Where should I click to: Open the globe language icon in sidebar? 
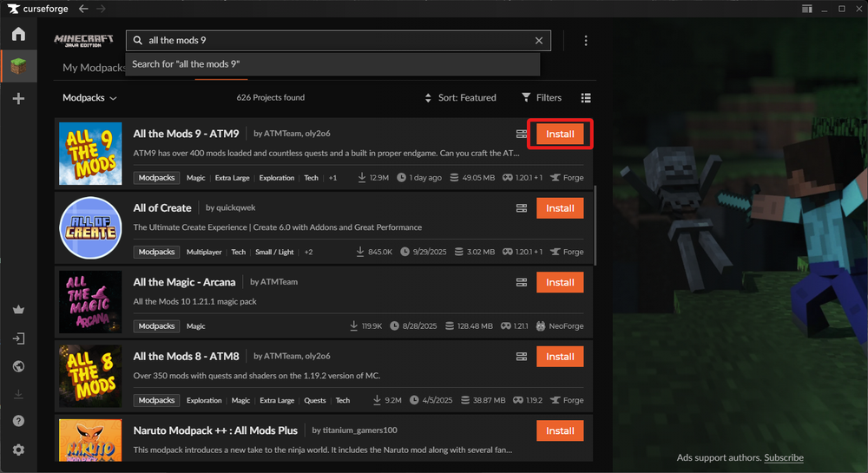(x=18, y=366)
